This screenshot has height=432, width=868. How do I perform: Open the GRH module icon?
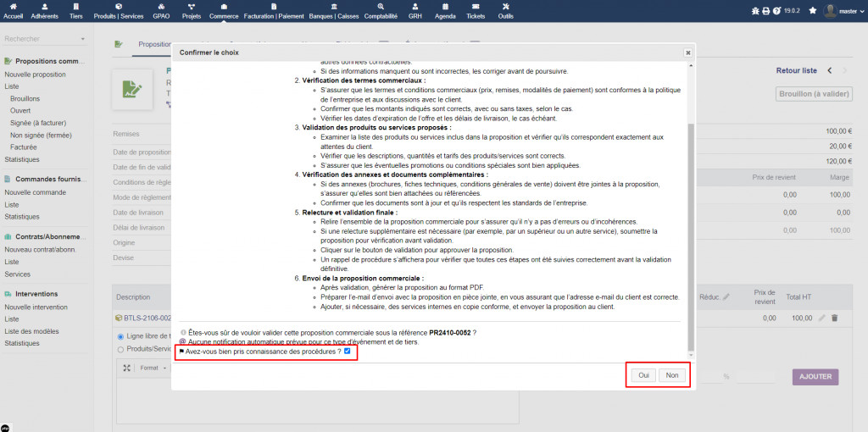click(415, 7)
